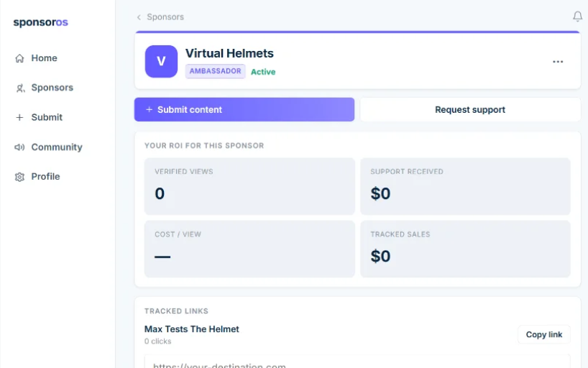Click the Submit plus icon in sidebar
Image resolution: width=588 pixels, height=368 pixels.
(19, 117)
